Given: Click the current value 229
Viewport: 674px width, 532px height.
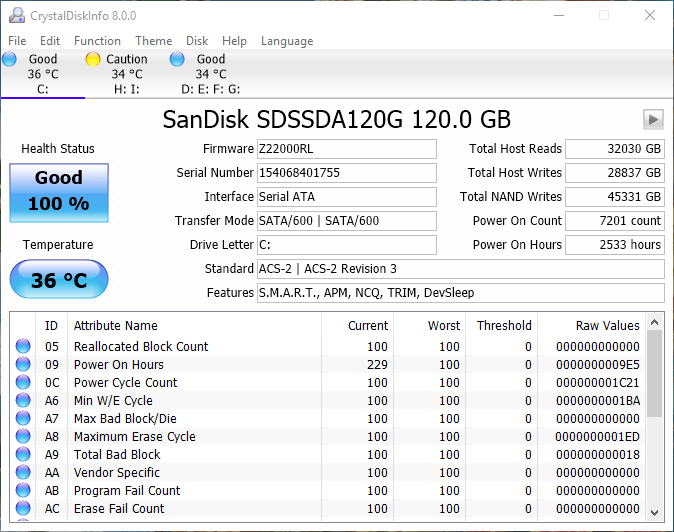Looking at the screenshot, I should (x=377, y=364).
